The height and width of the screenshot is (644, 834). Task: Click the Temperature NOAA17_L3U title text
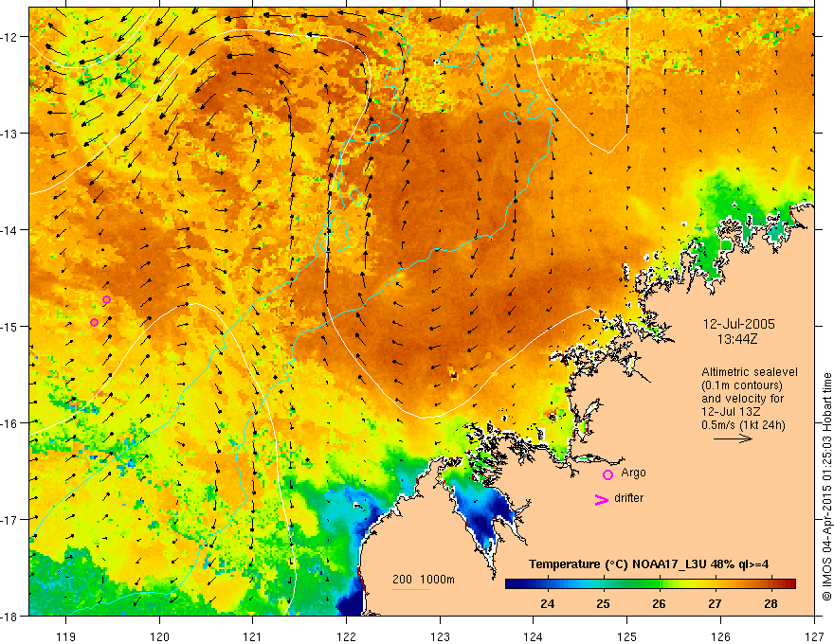pos(649,564)
